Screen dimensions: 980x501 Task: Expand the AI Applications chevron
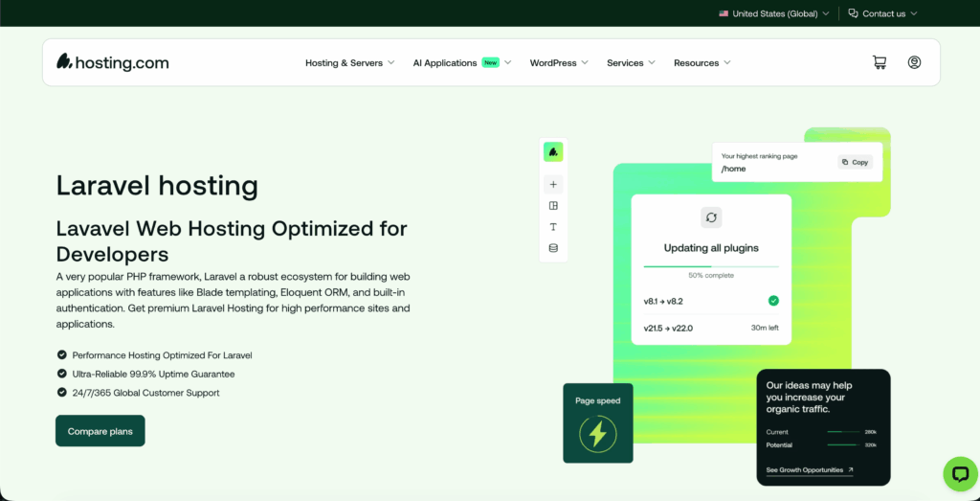click(x=508, y=62)
